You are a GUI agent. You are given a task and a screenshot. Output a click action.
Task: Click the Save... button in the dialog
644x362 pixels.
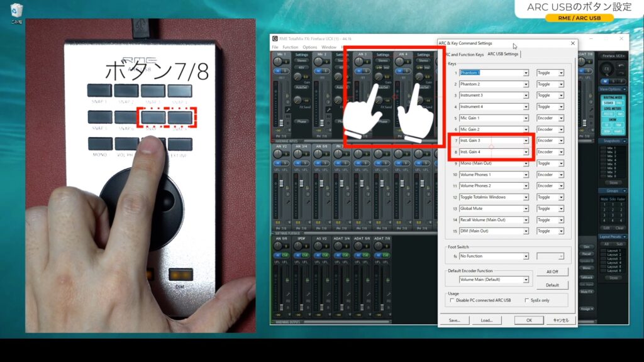coord(455,320)
